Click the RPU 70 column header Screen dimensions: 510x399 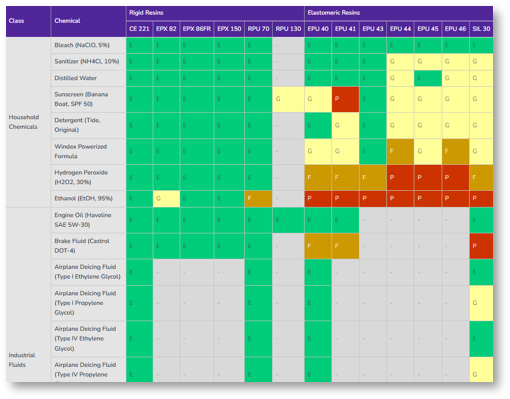pos(258,29)
